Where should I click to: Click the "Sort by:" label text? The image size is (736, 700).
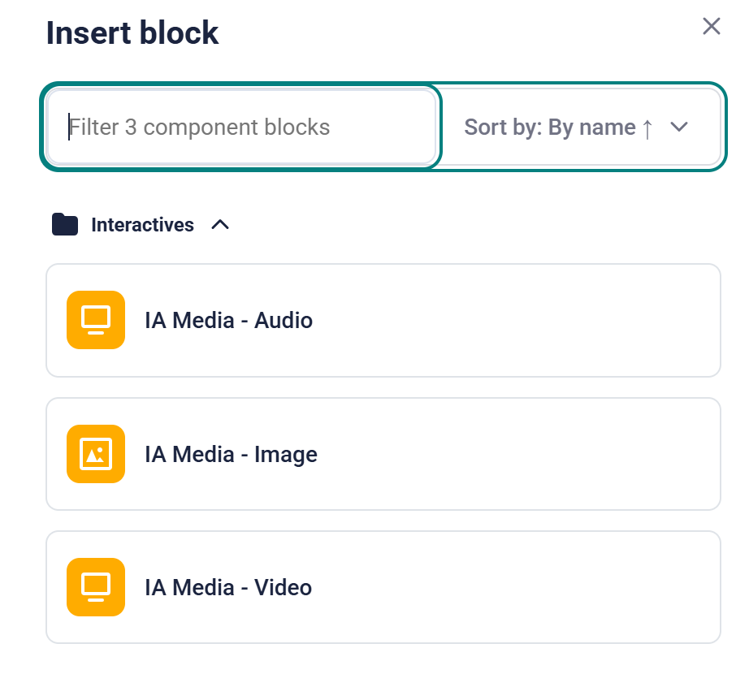(504, 127)
